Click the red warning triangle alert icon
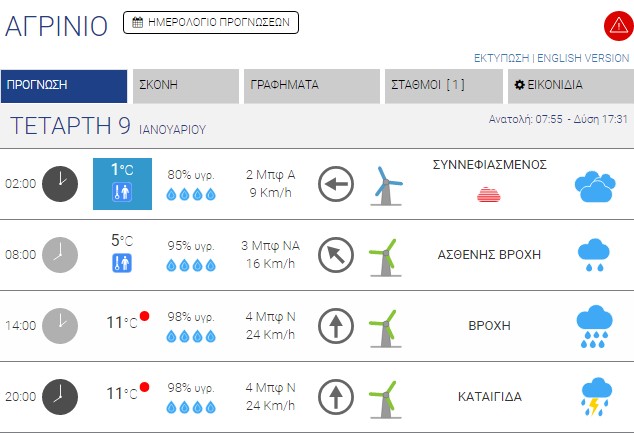 click(616, 25)
